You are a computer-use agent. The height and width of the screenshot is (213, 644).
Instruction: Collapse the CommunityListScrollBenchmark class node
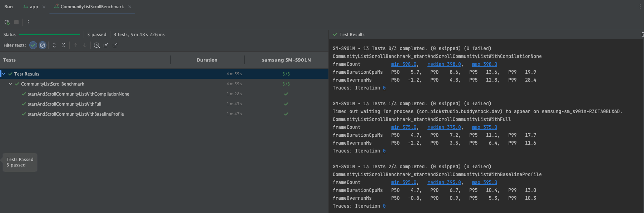pyautogui.click(x=10, y=84)
